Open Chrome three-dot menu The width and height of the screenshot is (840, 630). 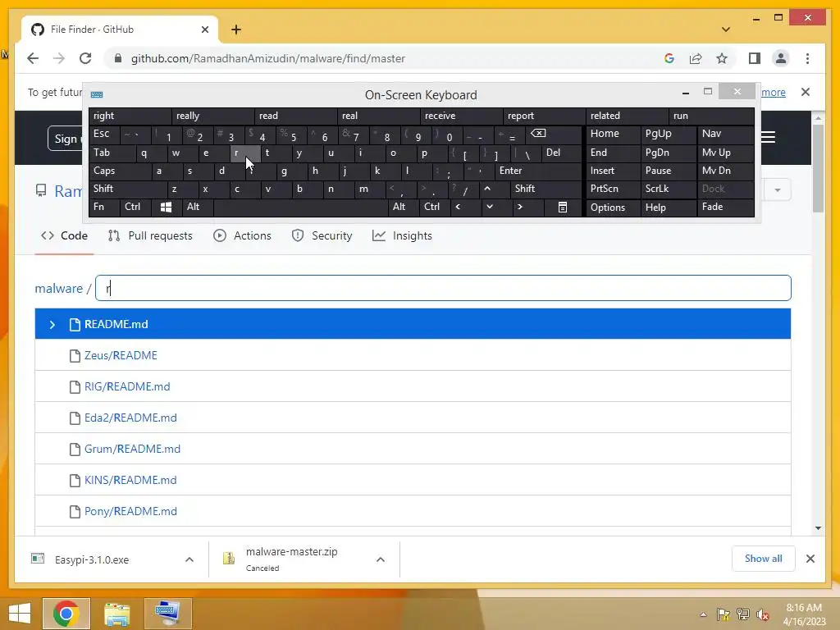pyautogui.click(x=807, y=58)
